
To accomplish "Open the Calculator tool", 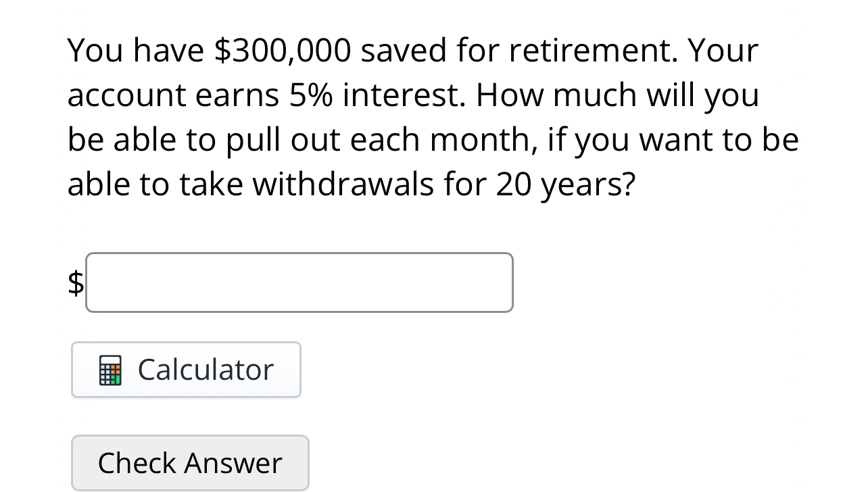I will pyautogui.click(x=186, y=370).
